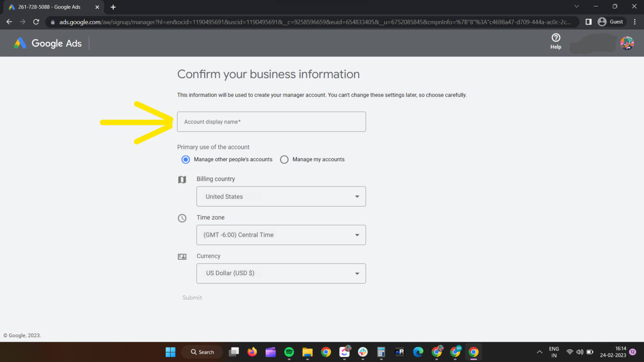
Task: Open a new browser tab
Action: point(113,7)
